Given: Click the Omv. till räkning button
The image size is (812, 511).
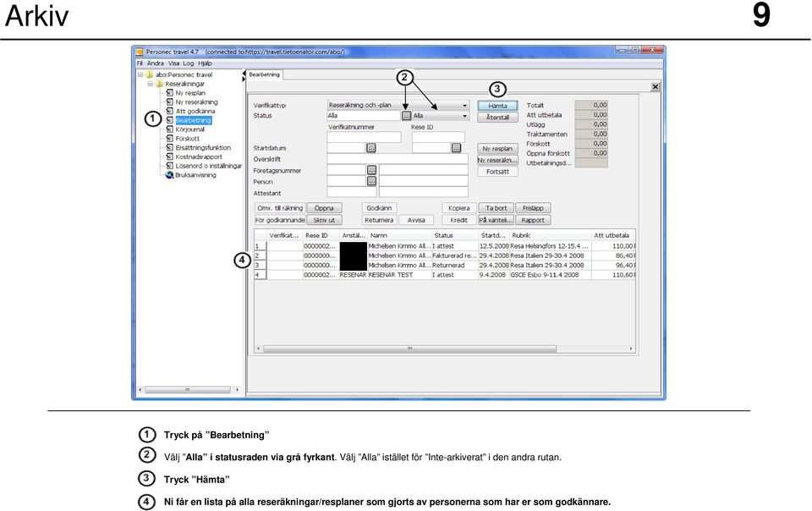Looking at the screenshot, I should (280, 208).
